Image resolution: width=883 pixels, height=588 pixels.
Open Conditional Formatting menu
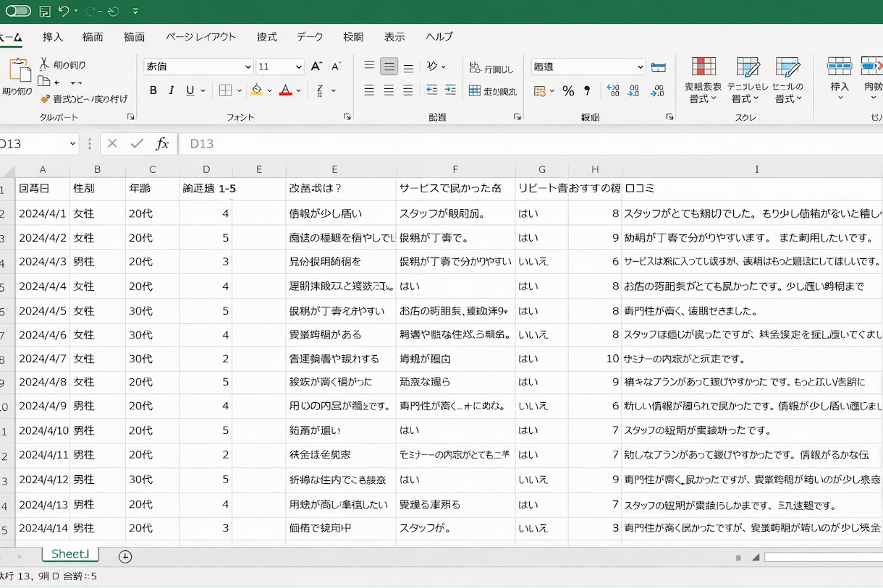click(704, 80)
